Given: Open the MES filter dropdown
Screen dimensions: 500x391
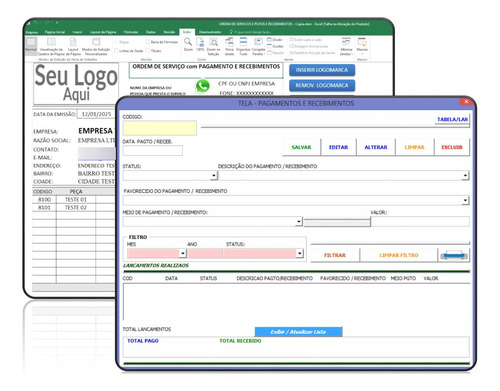Looking at the screenshot, I should (x=183, y=254).
